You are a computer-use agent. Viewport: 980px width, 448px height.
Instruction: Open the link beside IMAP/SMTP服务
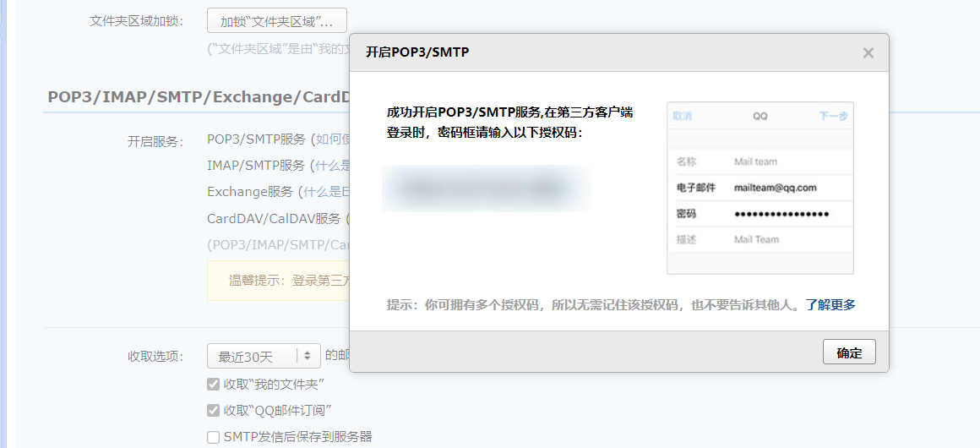[331, 166]
